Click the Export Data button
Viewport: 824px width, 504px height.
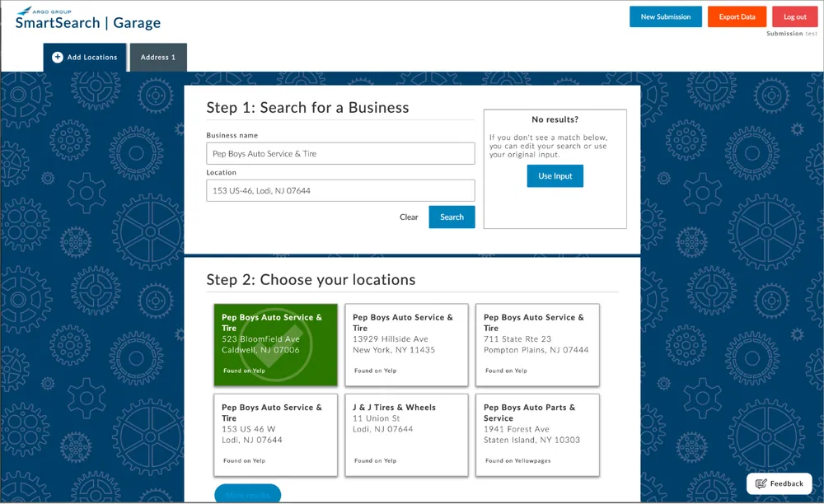coord(737,16)
